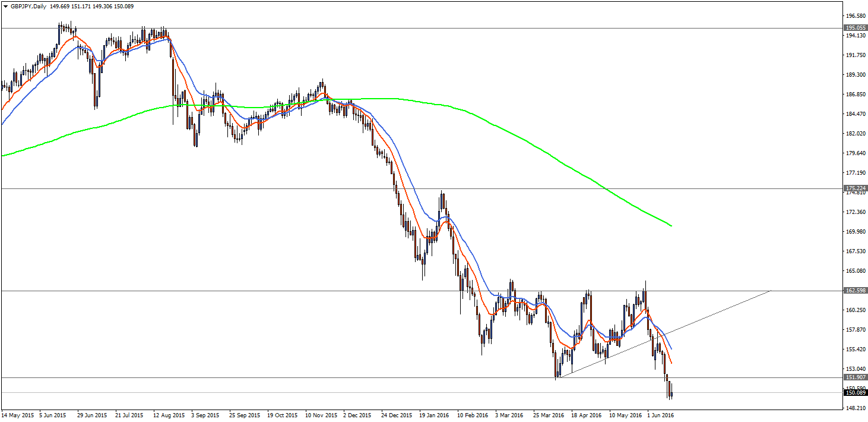This screenshot has width=868, height=422.
Task: Click the 153.040 price scale value
Action: 856,369
